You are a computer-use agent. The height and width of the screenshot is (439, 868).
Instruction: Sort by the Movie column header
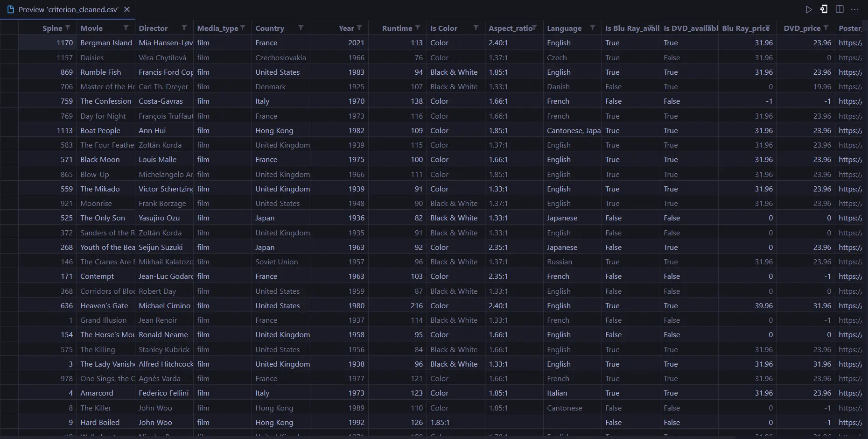tap(91, 28)
